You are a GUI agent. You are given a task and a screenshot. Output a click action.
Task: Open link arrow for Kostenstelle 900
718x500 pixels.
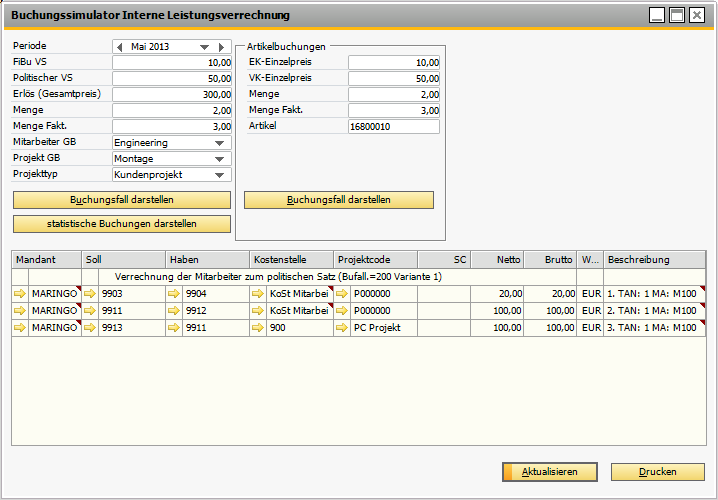coord(258,328)
